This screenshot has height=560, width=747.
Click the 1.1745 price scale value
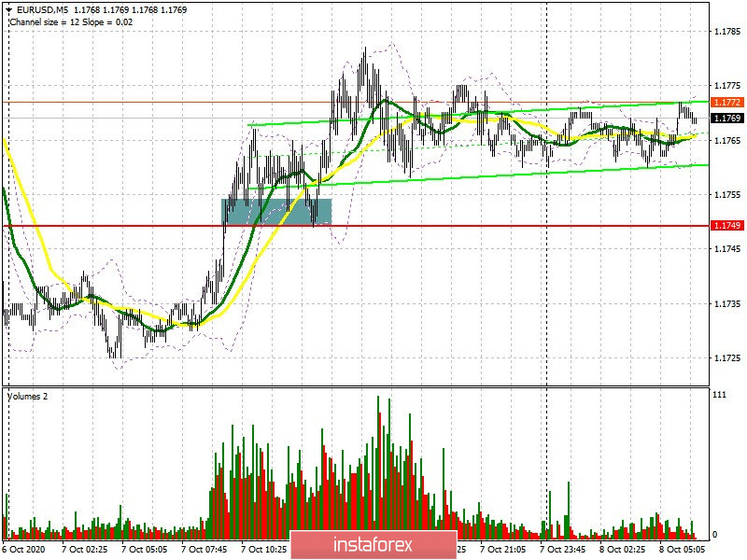727,249
